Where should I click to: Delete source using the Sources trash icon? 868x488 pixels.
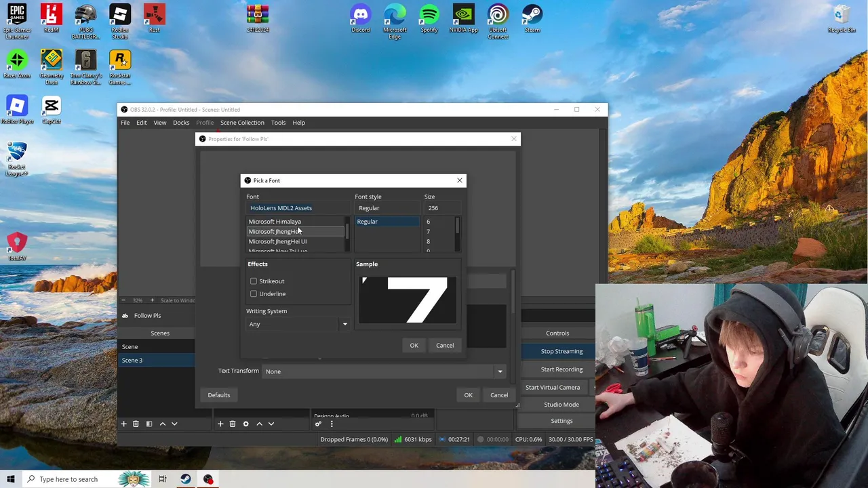tap(233, 424)
